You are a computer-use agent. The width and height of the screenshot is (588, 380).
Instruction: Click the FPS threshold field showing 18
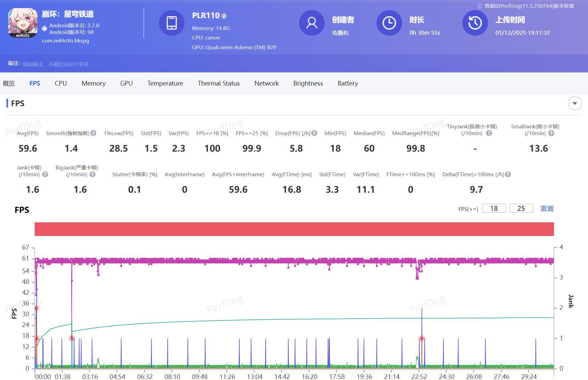click(494, 209)
